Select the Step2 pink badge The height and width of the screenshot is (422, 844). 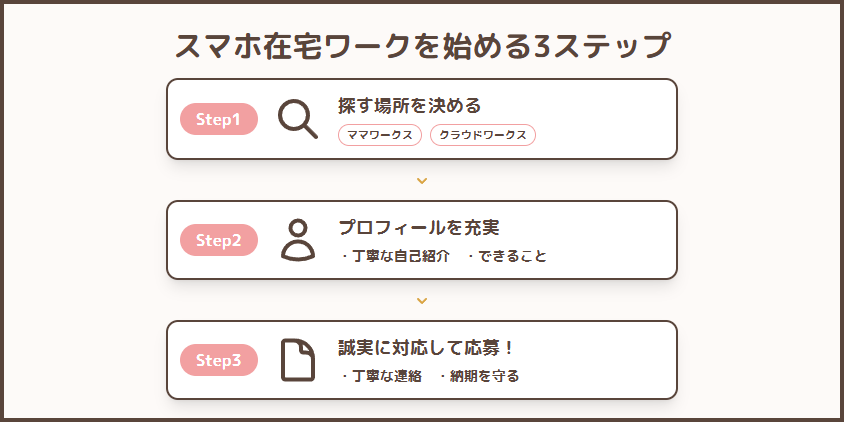[x=219, y=240]
